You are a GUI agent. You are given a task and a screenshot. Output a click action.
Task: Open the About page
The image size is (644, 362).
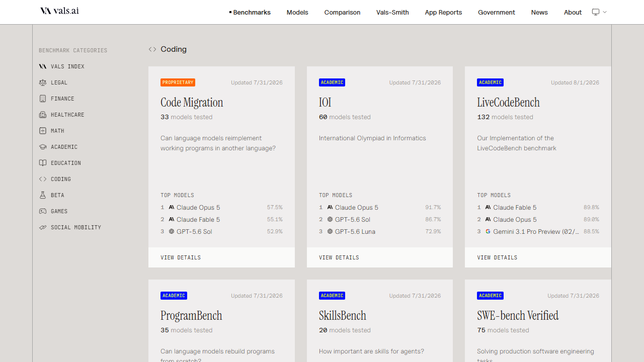573,12
